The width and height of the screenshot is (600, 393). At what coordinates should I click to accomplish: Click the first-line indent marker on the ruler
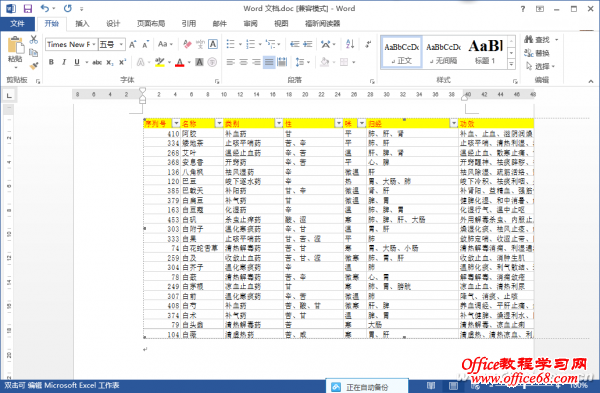point(142,90)
